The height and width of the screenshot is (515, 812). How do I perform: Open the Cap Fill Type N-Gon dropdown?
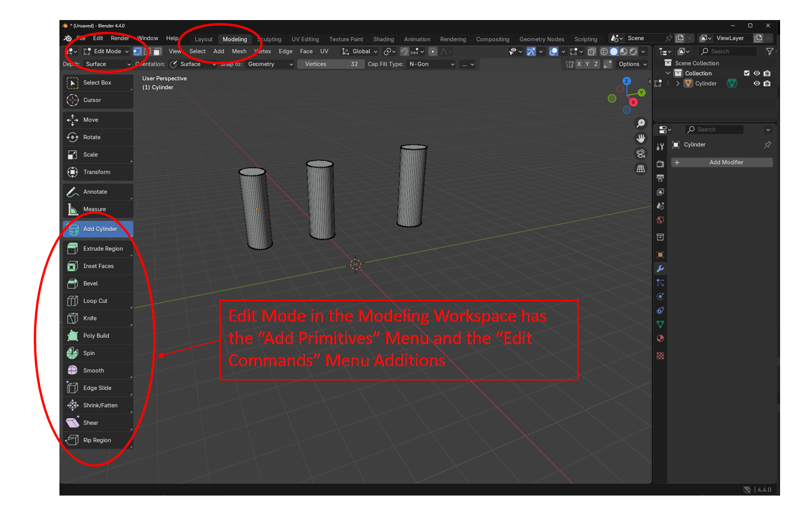(x=431, y=64)
